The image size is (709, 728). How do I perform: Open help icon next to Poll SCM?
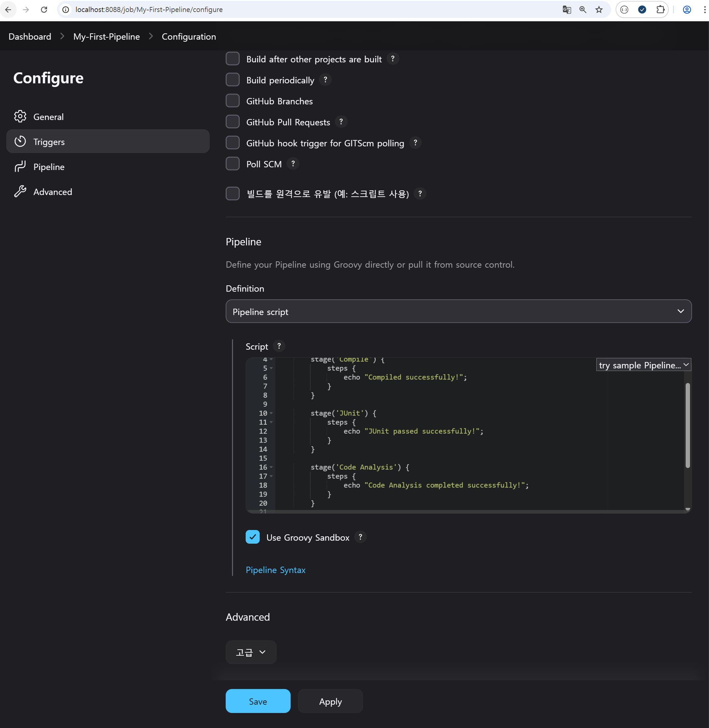coord(293,164)
